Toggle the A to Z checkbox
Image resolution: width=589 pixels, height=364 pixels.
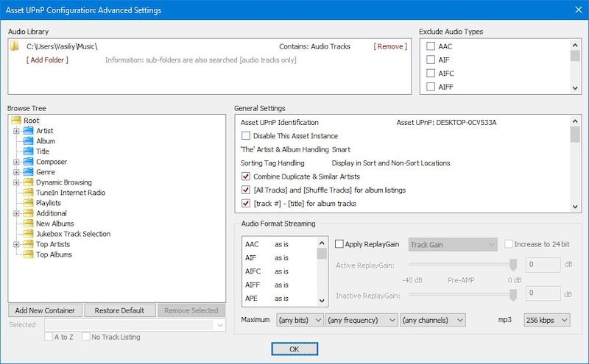coord(49,337)
